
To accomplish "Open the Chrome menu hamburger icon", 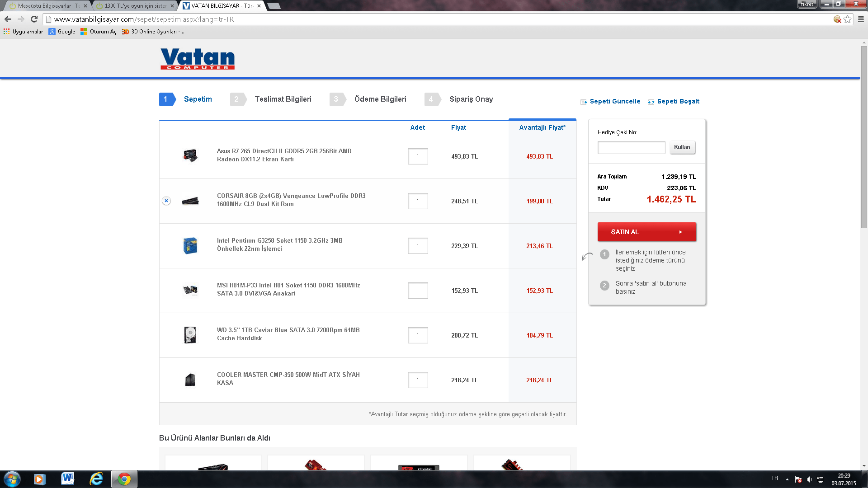I will pos(861,19).
